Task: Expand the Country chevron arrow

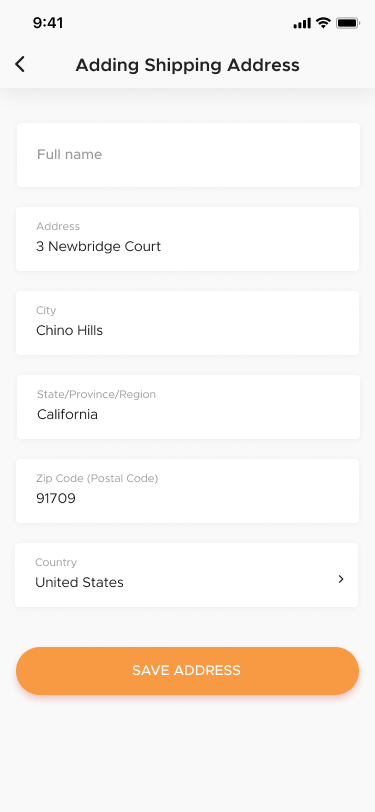Action: coord(341,579)
